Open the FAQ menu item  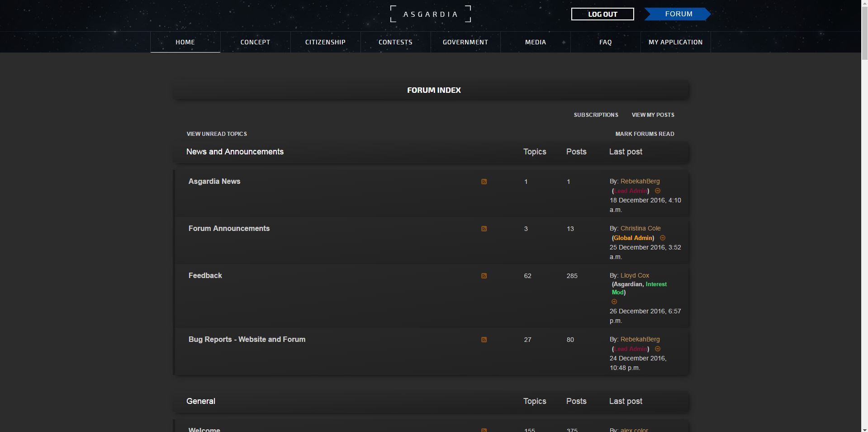(x=606, y=42)
